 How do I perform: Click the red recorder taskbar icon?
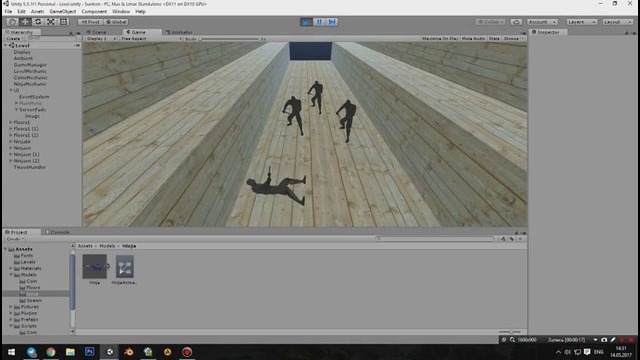pyautogui.click(x=187, y=352)
